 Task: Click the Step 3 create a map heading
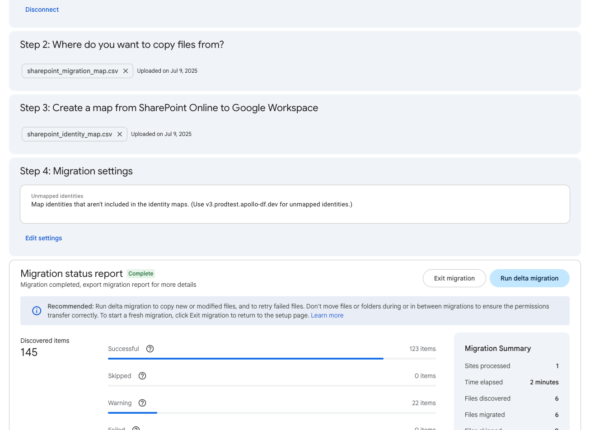click(169, 108)
